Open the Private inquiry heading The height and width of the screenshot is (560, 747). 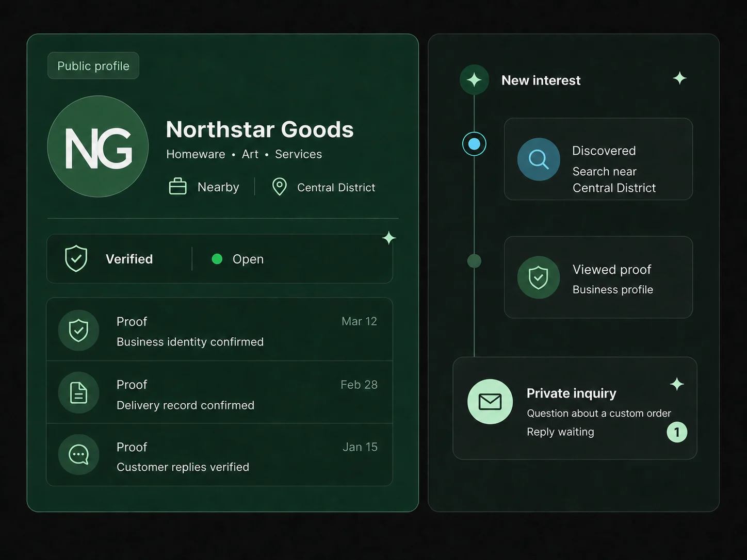[571, 393]
